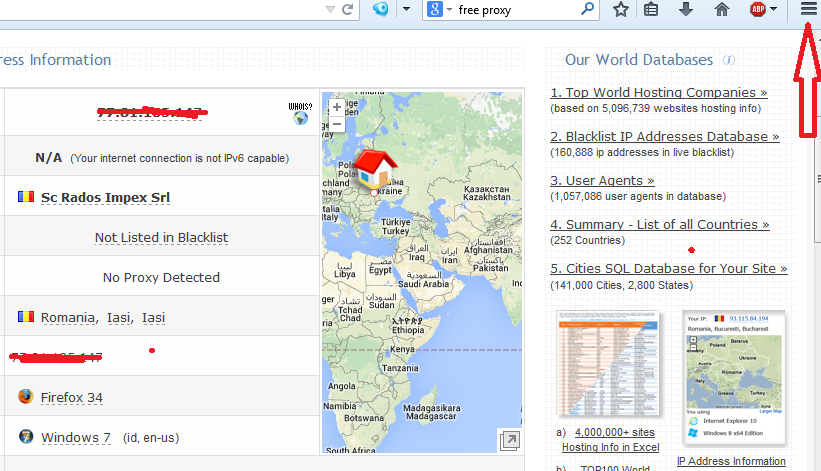Click the 'Our World Databases' heading
The height and width of the screenshot is (471, 821).
point(639,60)
